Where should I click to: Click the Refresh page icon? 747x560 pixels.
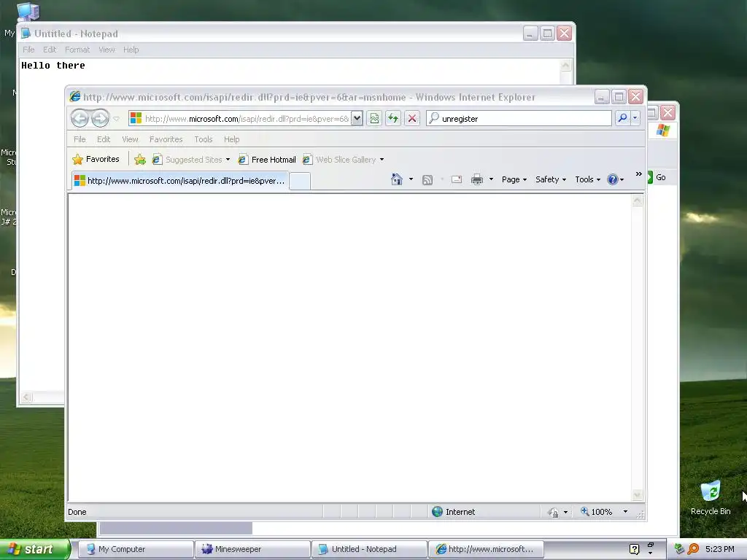[x=393, y=118]
